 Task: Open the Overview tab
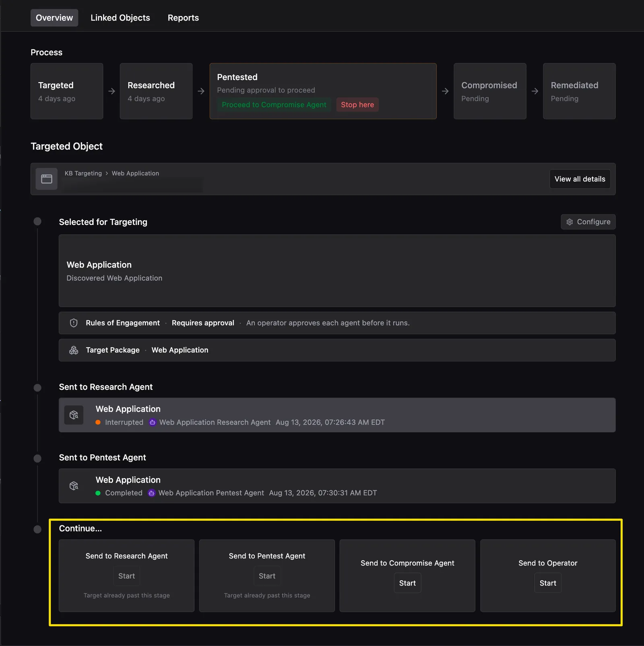point(54,18)
